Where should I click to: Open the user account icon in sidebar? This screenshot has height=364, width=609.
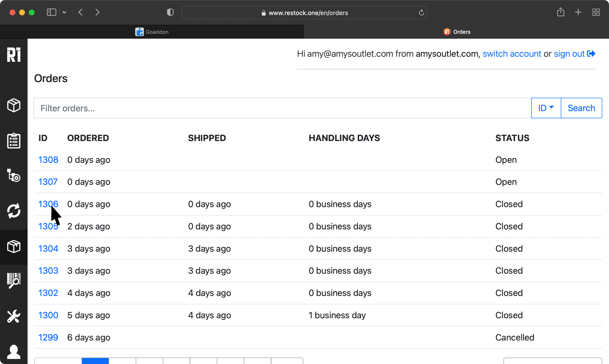(14, 352)
